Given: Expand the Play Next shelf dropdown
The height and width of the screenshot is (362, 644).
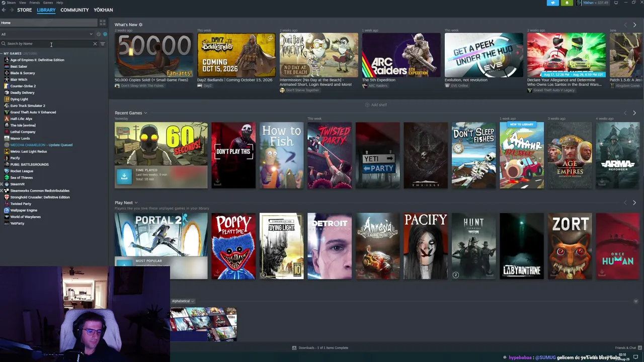Looking at the screenshot, I should pyautogui.click(x=136, y=203).
